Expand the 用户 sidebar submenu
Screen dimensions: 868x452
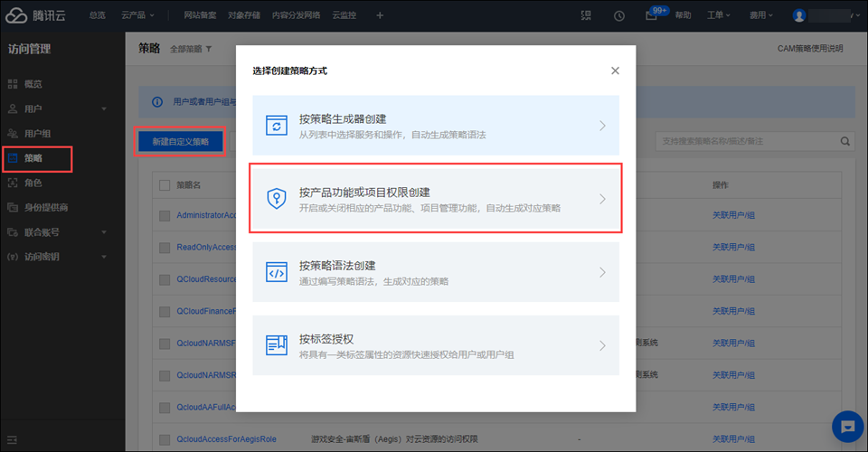[x=104, y=109]
